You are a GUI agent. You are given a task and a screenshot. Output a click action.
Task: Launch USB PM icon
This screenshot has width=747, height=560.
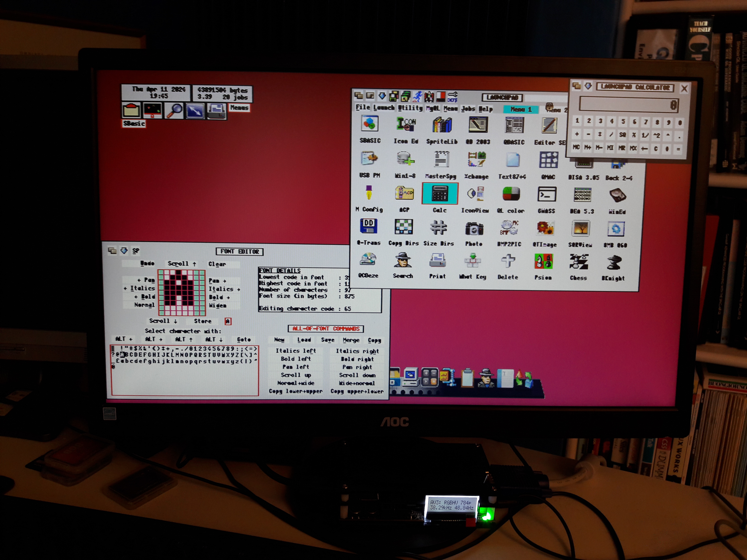click(369, 158)
